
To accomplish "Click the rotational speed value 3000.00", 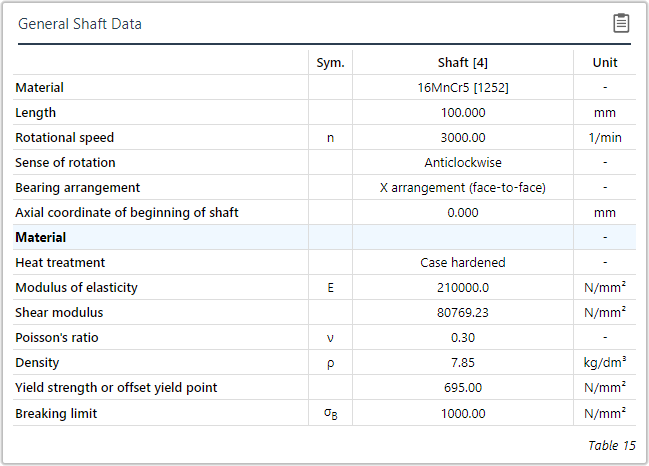I will [463, 138].
